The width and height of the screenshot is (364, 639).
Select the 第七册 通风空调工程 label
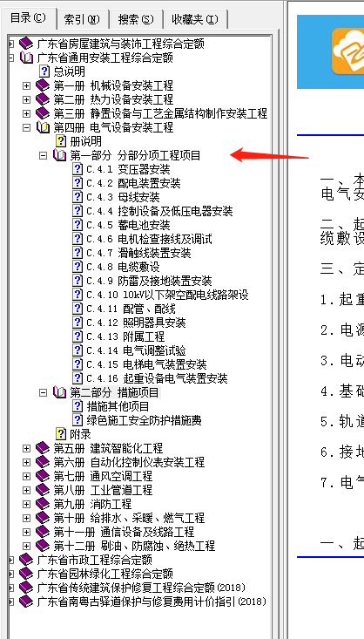coord(103,476)
